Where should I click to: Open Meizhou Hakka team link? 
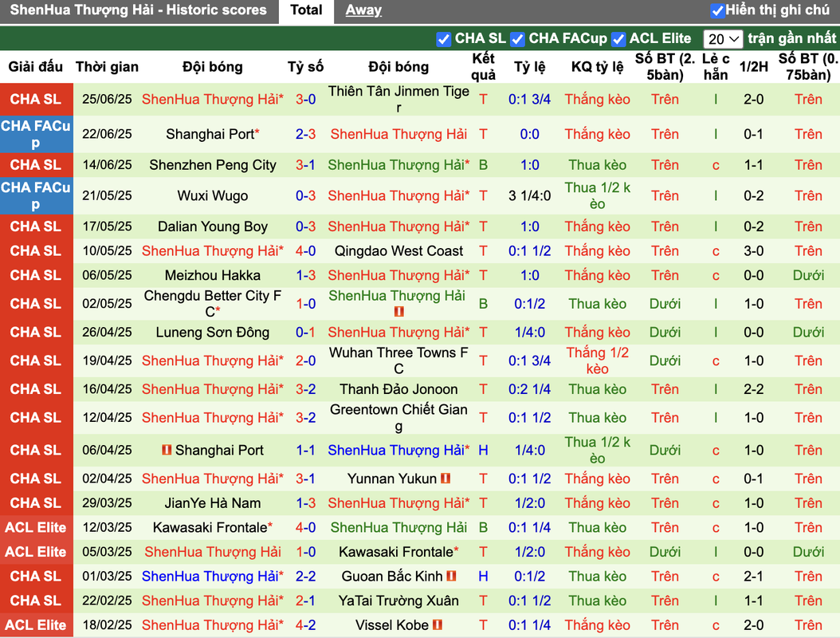pyautogui.click(x=213, y=275)
